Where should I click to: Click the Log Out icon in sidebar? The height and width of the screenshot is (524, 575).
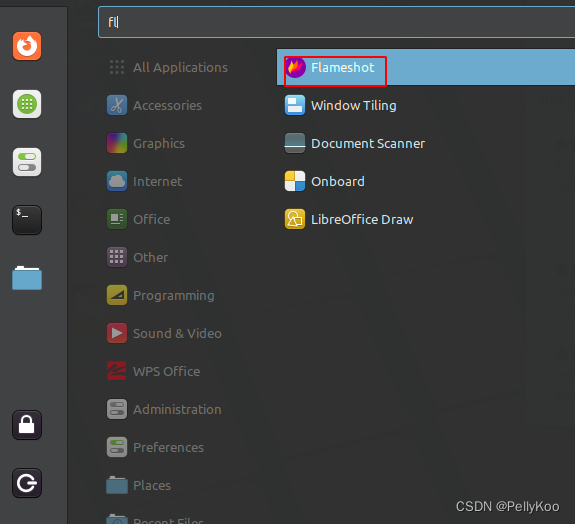27,483
